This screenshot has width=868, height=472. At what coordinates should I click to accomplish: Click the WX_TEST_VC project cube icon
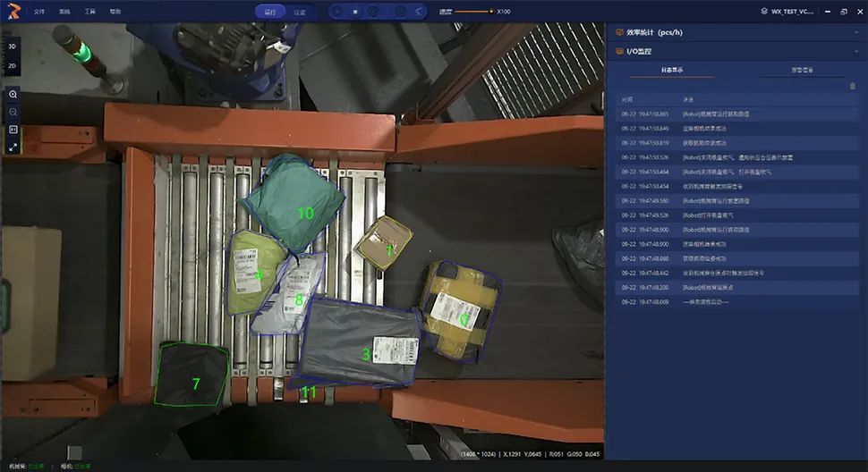click(x=763, y=12)
